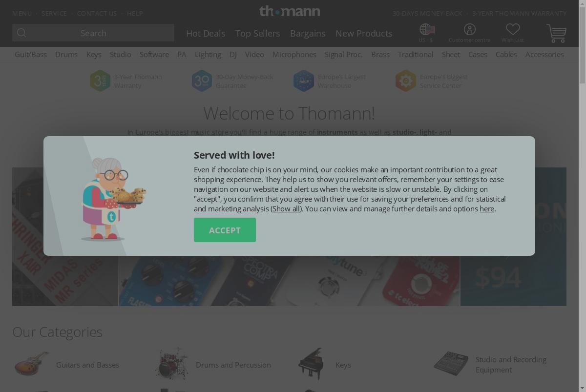
Task: Select the Microphones category tab
Action: click(x=294, y=54)
